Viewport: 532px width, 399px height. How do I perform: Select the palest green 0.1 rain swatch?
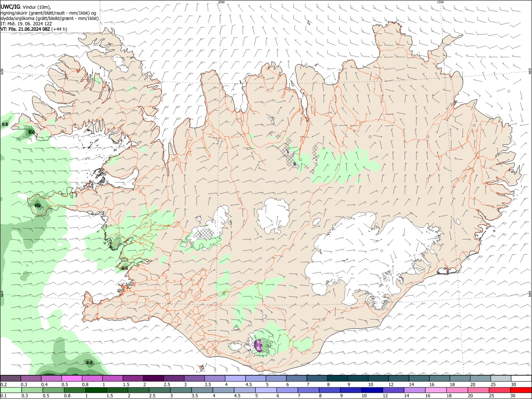click(10, 390)
